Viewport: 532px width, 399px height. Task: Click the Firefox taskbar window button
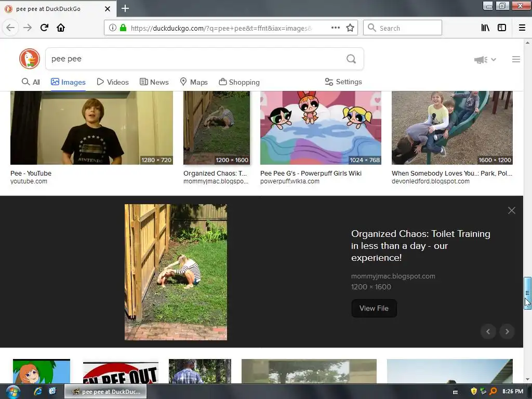pos(105,392)
